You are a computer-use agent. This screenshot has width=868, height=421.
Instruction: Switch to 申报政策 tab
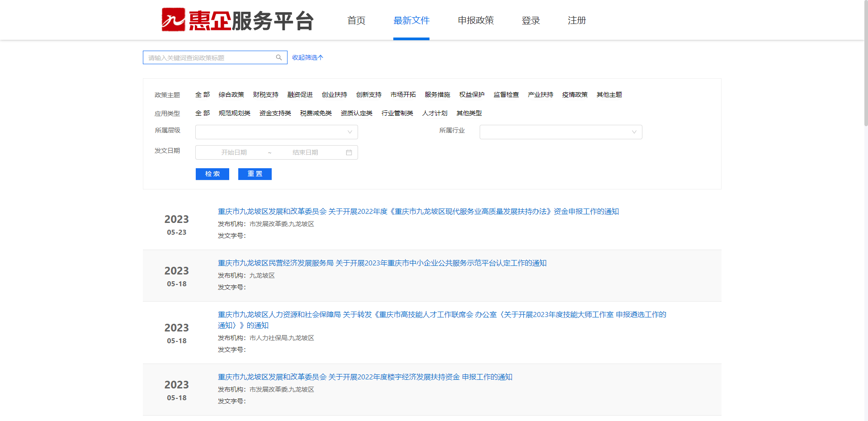(476, 20)
